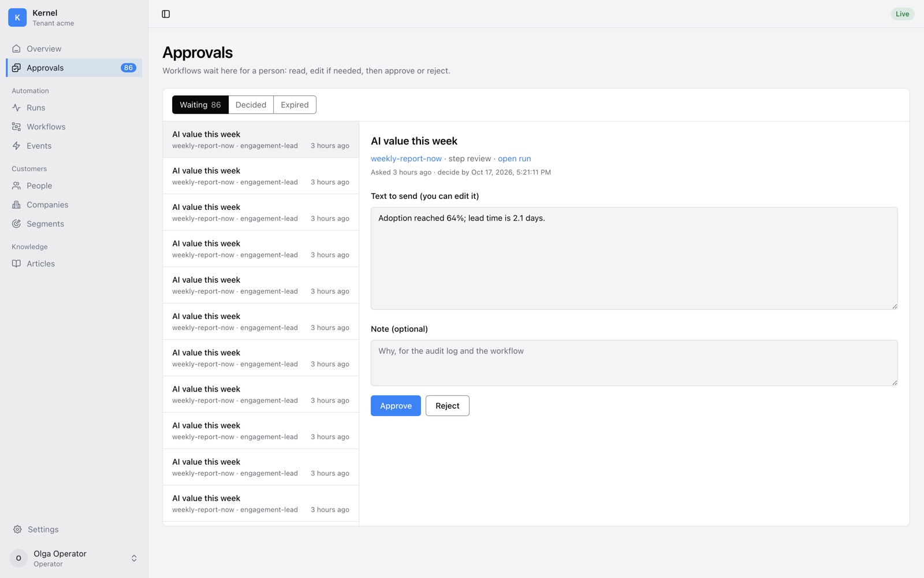
Task: Click the Workflows icon
Action: pos(16,127)
